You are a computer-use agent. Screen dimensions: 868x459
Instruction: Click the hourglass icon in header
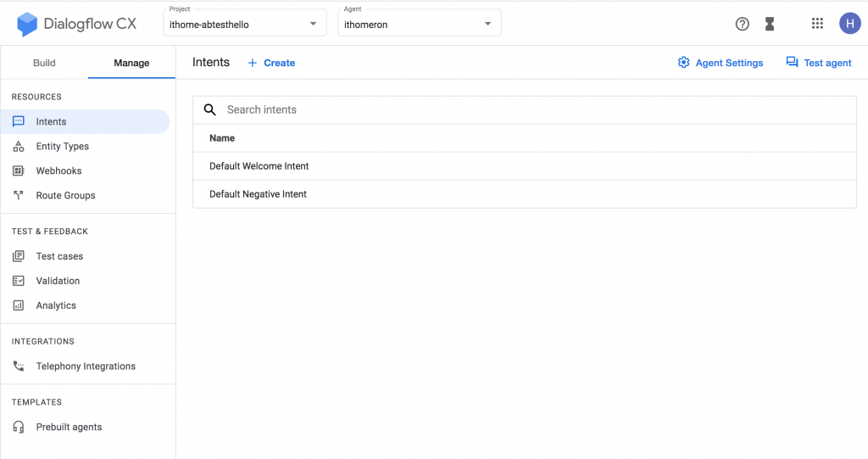click(770, 24)
